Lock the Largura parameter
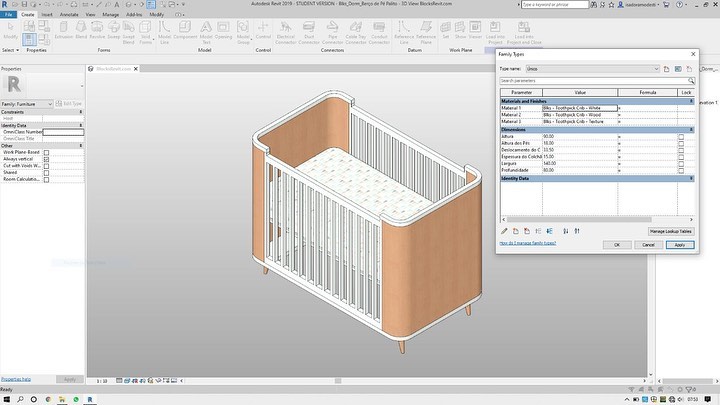The width and height of the screenshot is (720, 405). click(681, 163)
